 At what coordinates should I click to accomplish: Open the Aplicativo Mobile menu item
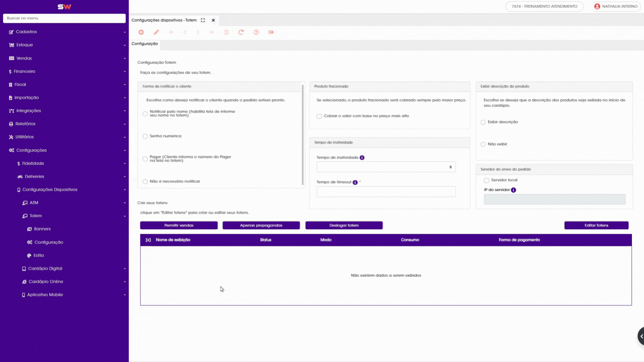(64, 295)
